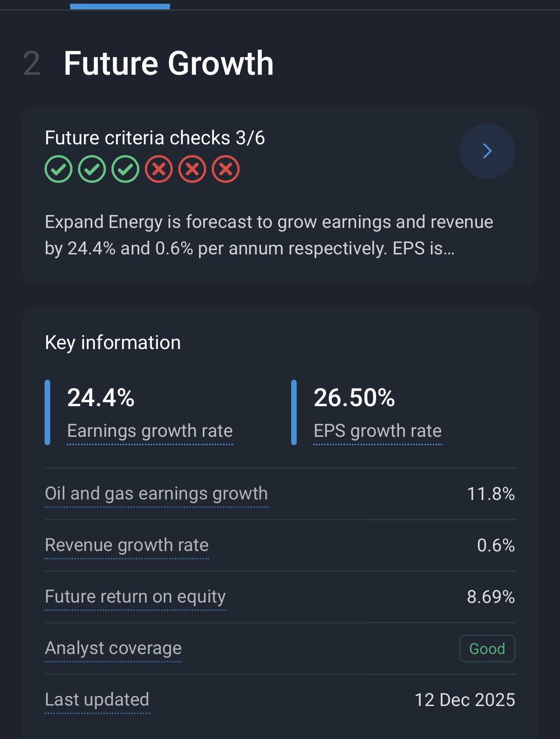Click the first green check criteria icon
The image size is (560, 739).
(x=59, y=169)
